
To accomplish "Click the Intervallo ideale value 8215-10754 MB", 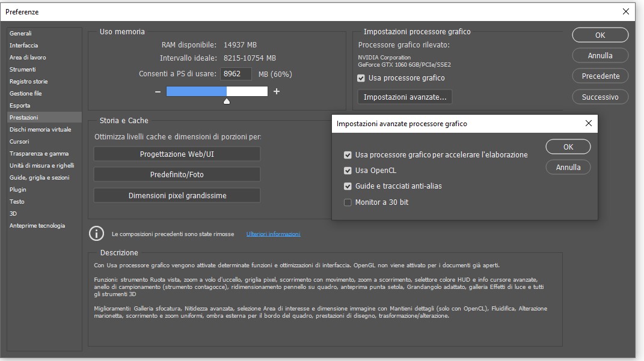I will 250,58.
